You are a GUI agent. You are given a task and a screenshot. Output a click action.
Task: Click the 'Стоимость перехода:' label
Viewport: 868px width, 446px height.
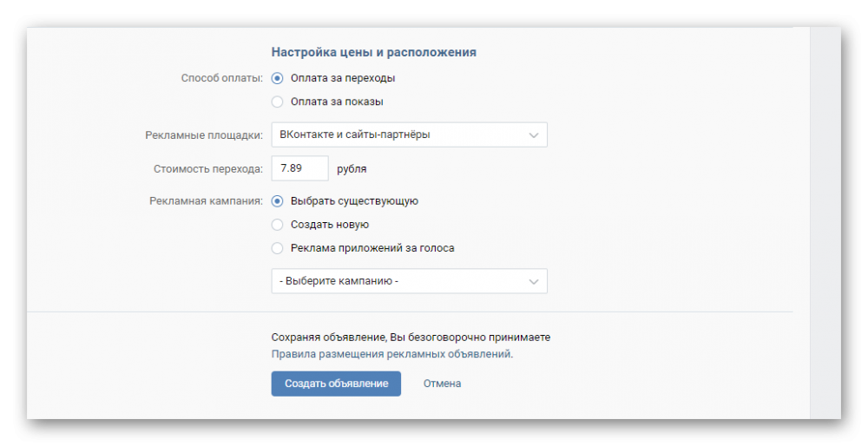[x=208, y=169]
